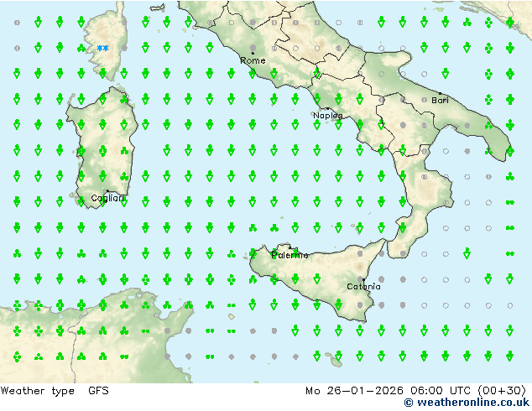Click the '(00+30)' forecast offset text
This screenshot has height=411, width=532.
502,391
